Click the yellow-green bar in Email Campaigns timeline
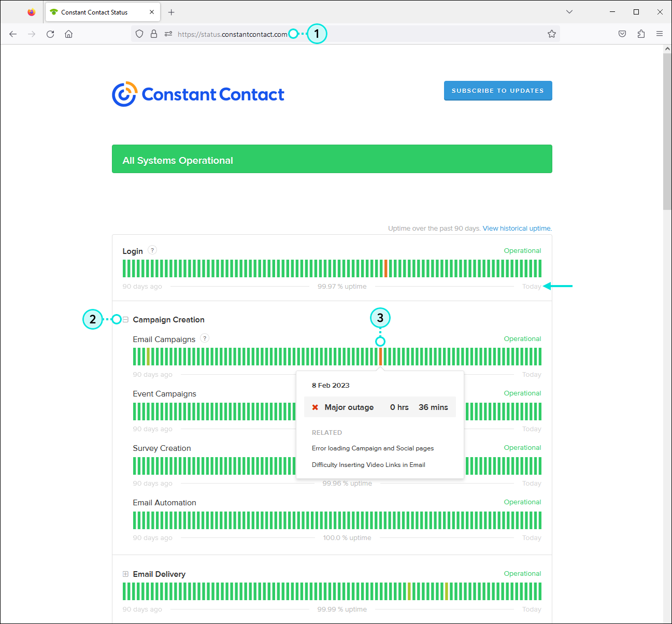672x624 pixels. [148, 357]
